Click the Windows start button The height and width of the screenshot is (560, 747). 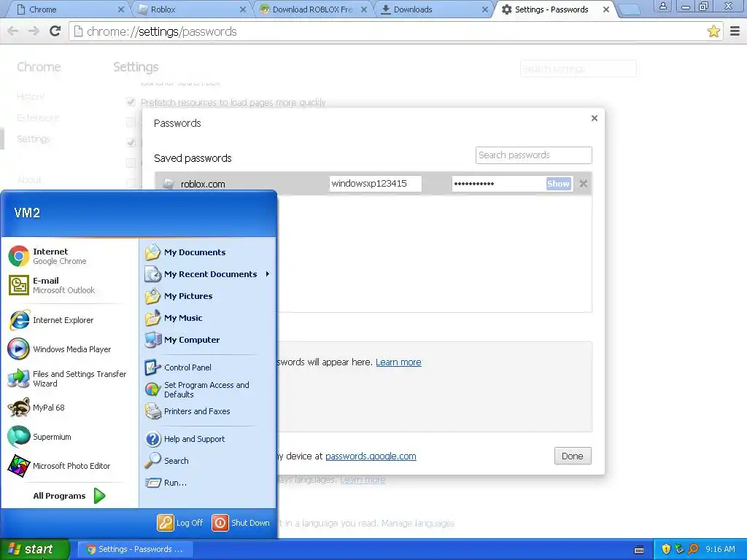[35, 549]
